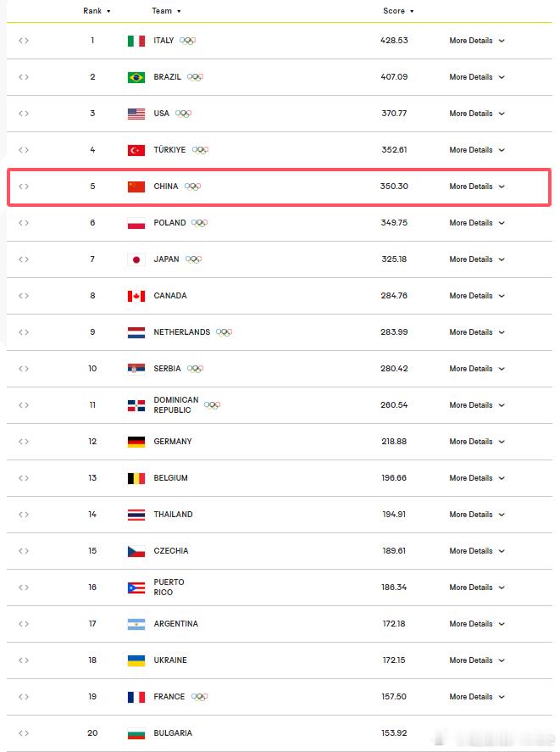The width and height of the screenshot is (560, 752).
Task: Open More Details for Ukraine
Action: (x=477, y=660)
